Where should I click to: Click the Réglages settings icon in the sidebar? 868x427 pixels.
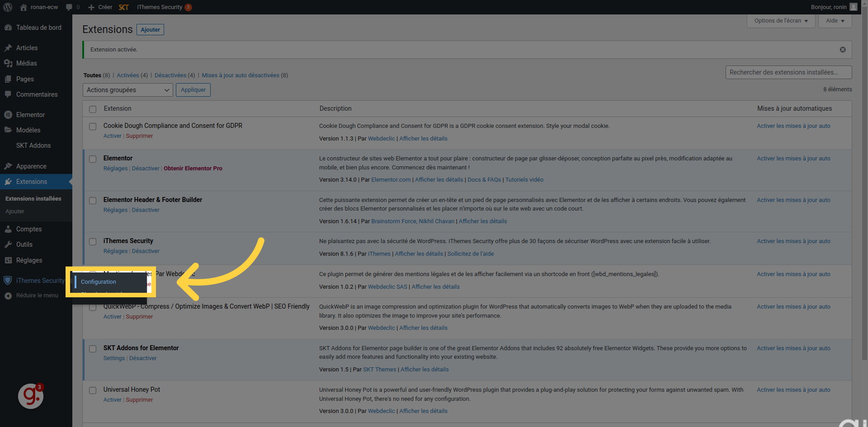tap(8, 260)
